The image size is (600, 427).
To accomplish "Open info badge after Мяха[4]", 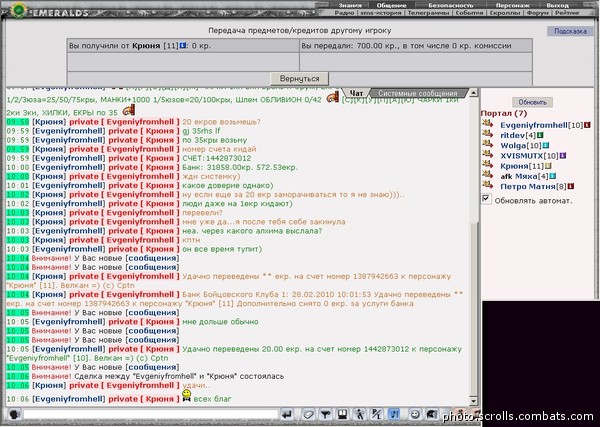I will (552, 176).
